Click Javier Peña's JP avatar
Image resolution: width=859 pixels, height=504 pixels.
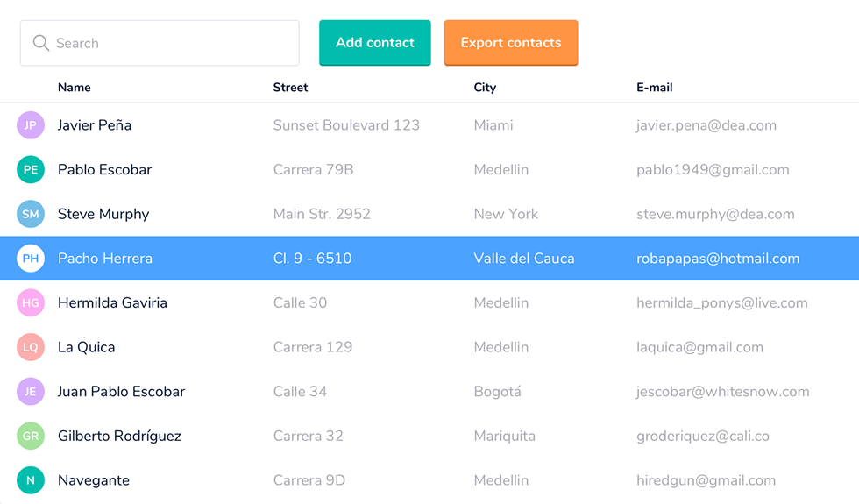click(x=31, y=125)
